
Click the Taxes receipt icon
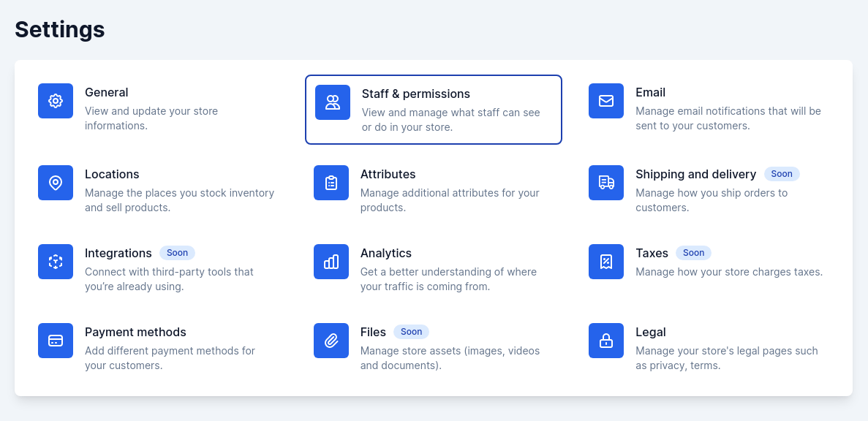[x=606, y=262]
